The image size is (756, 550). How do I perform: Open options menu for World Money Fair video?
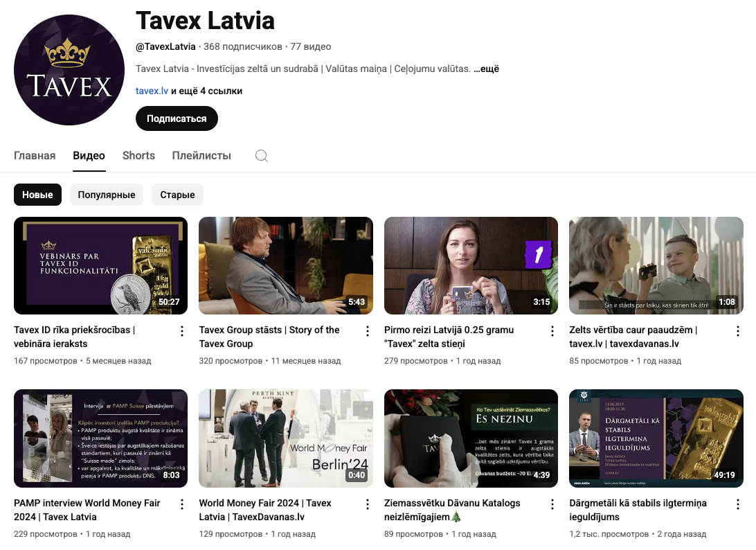[368, 504]
